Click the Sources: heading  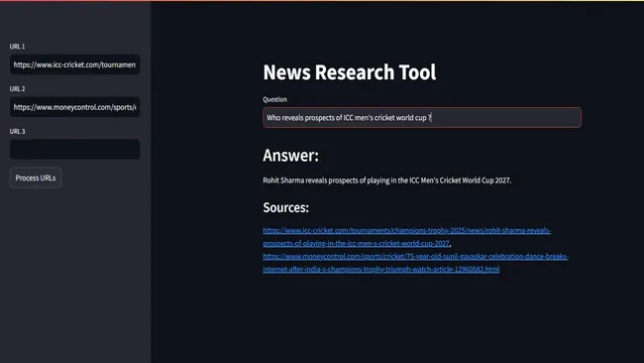coord(286,207)
